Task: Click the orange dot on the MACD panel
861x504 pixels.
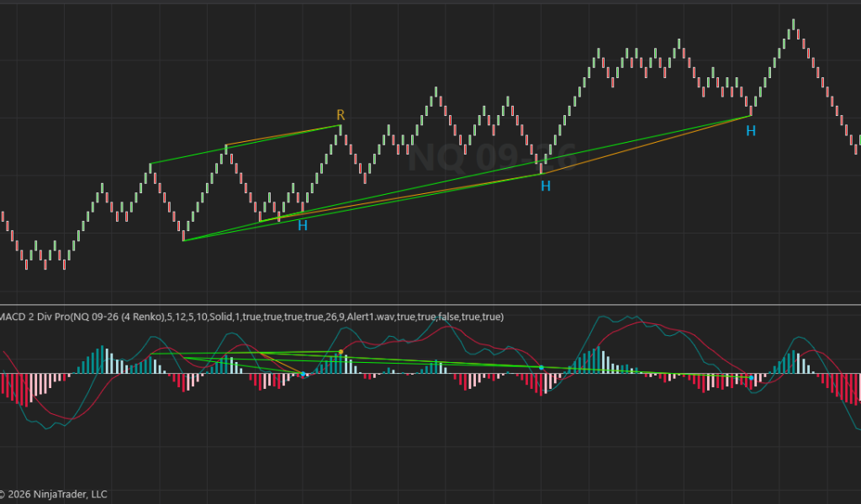Action: 341,351
